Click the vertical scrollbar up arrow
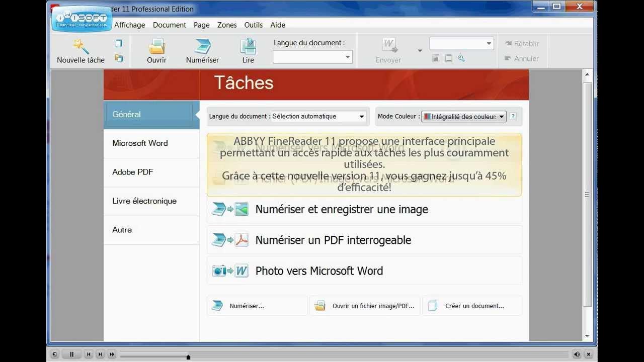The width and height of the screenshot is (644, 362). (x=587, y=75)
